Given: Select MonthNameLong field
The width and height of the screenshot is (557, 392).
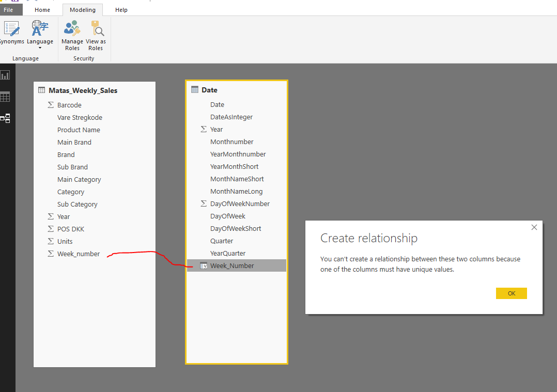Looking at the screenshot, I should [237, 192].
